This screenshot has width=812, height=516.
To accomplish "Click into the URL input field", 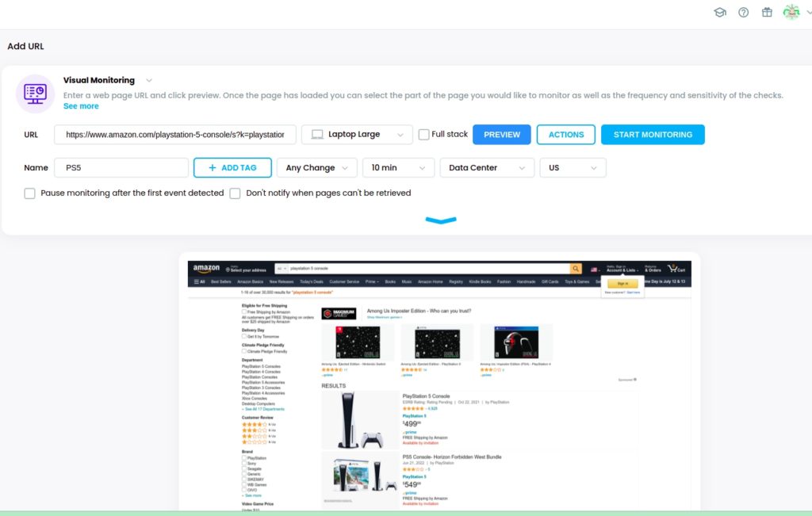I will click(x=175, y=135).
